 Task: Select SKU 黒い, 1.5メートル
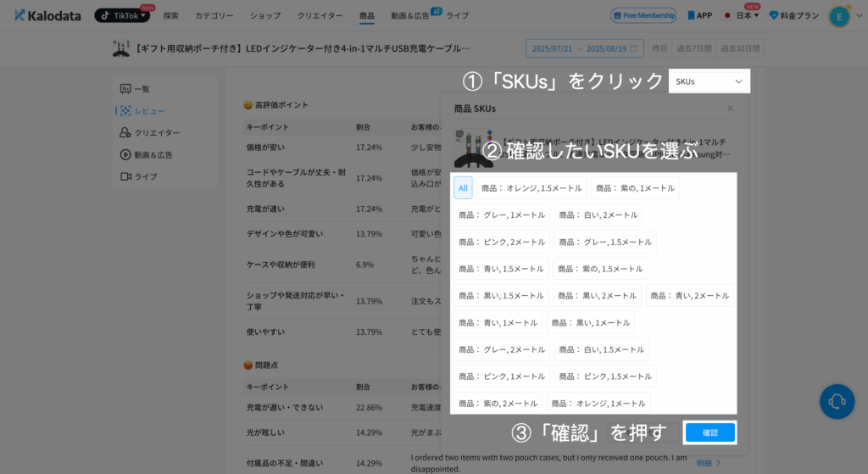coord(501,296)
